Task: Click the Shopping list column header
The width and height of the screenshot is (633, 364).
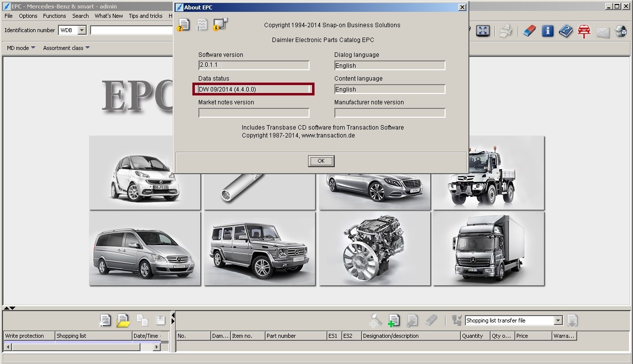Action: (x=93, y=336)
